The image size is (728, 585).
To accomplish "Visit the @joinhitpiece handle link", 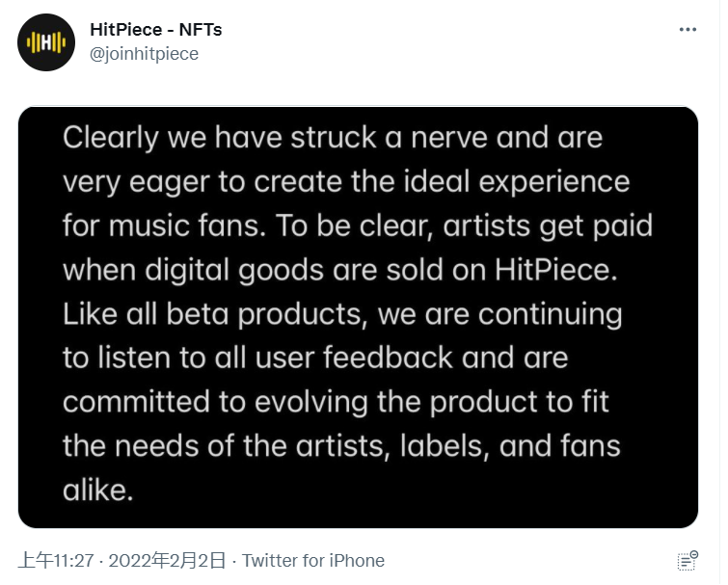I will pyautogui.click(x=144, y=54).
